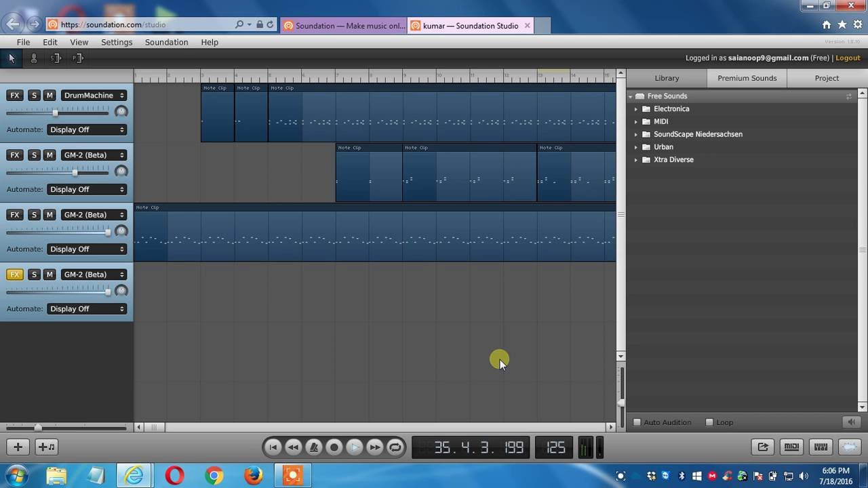
Task: Mute the third track, GM-2 (Beta)
Action: tap(50, 215)
